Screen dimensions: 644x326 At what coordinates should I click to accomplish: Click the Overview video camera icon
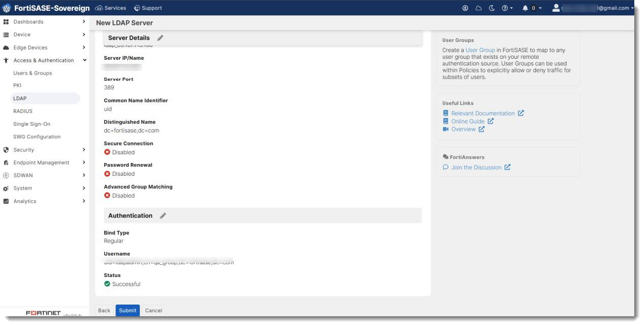445,129
